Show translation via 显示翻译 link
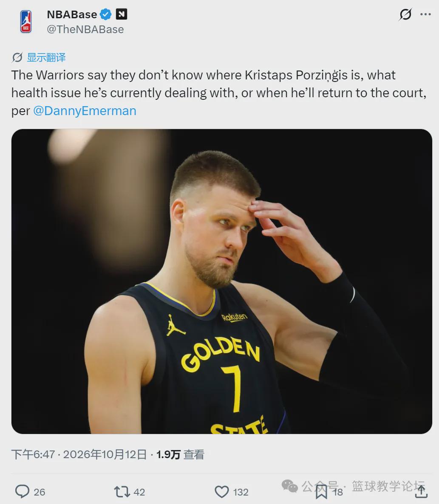 (x=46, y=58)
